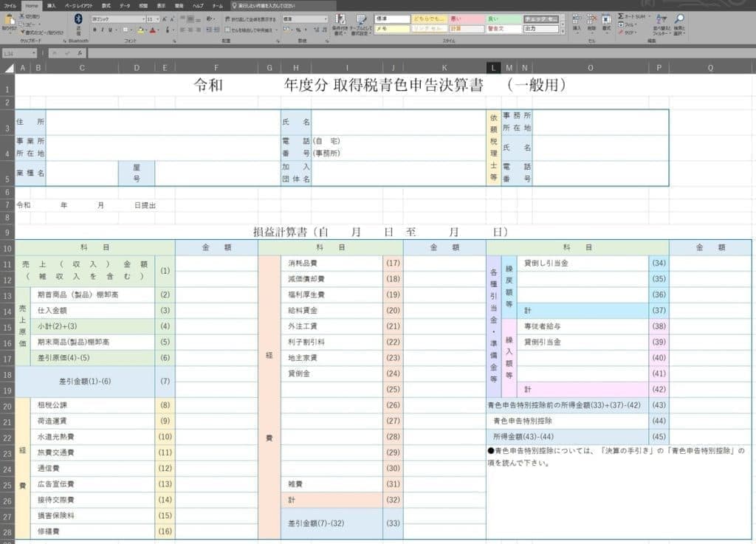
Task: Select the AutoSum (オートSUM) icon
Action: 620,16
